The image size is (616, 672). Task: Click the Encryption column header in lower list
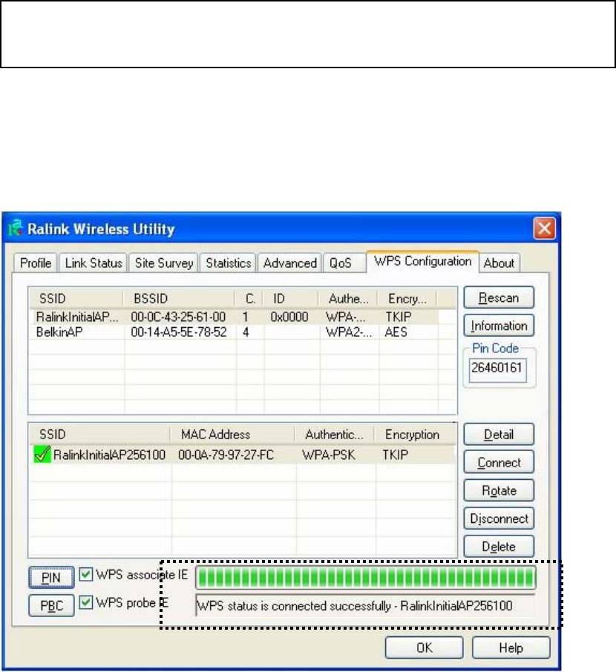point(414,435)
